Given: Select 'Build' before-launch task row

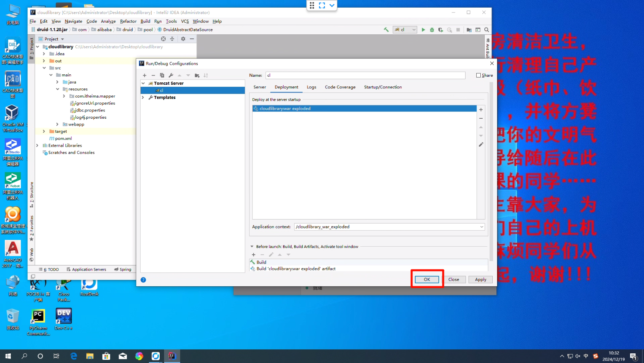Looking at the screenshot, I should 369,262.
